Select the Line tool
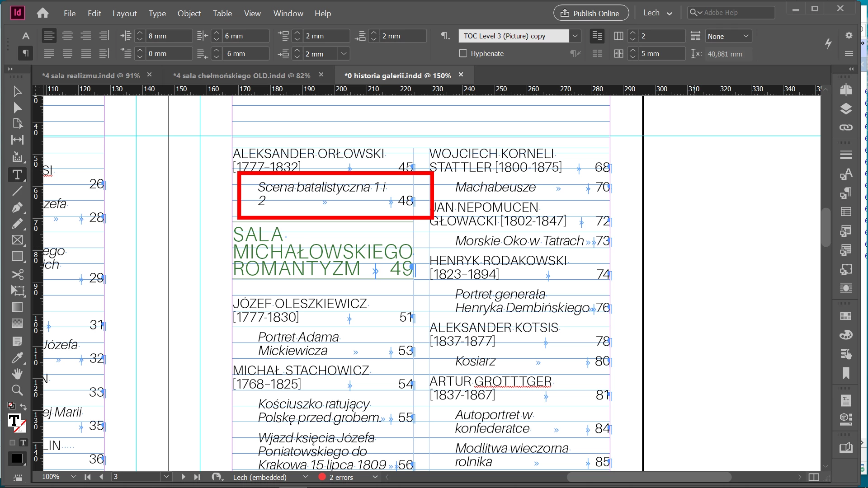868x488 pixels. pyautogui.click(x=17, y=191)
